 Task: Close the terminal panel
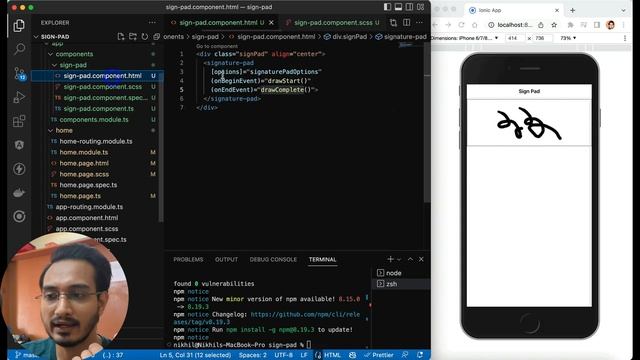tap(421, 259)
